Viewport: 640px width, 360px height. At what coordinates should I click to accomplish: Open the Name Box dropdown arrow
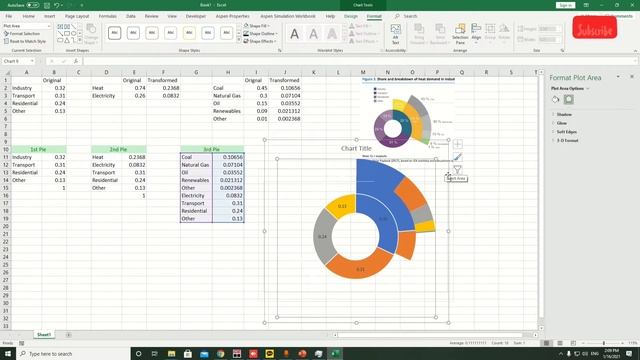click(32, 61)
